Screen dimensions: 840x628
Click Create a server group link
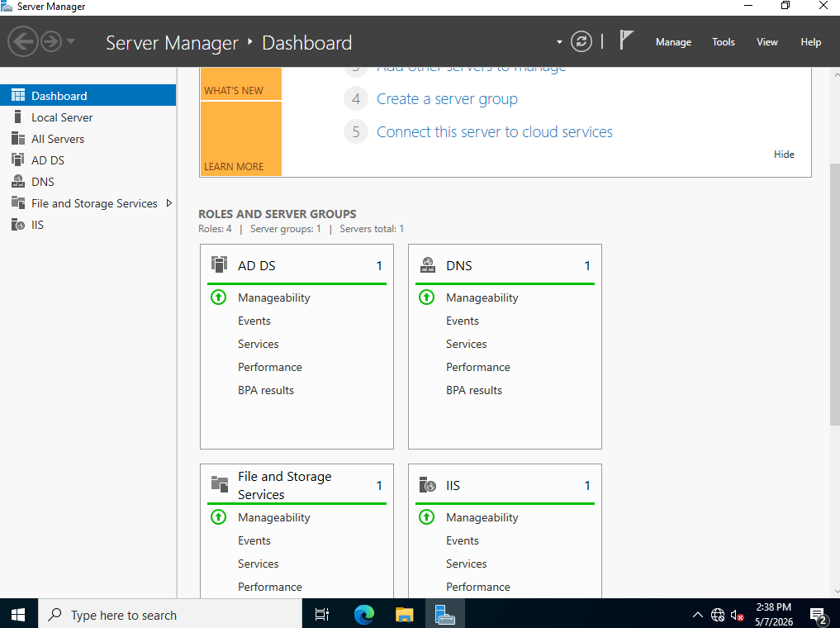point(447,99)
